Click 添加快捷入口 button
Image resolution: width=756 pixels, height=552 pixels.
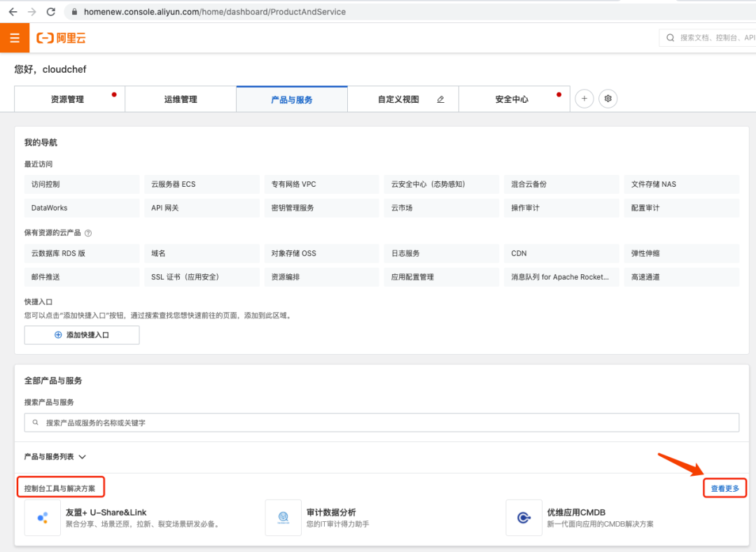82,334
